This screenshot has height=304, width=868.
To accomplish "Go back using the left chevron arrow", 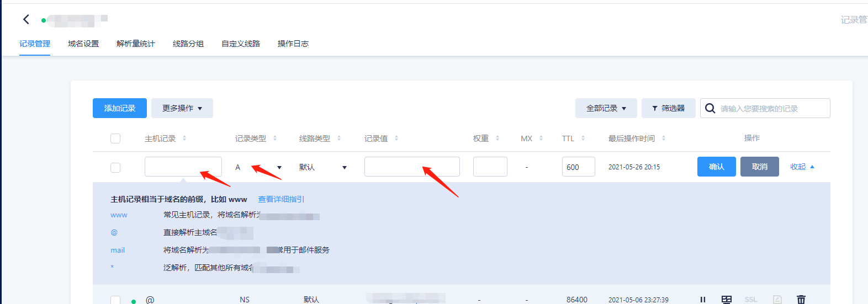I will (x=26, y=19).
